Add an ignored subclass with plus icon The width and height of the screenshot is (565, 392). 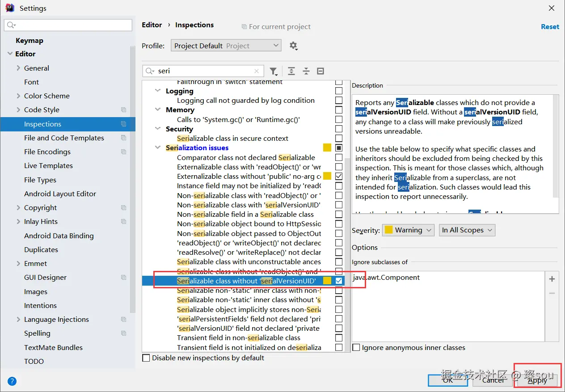click(552, 279)
